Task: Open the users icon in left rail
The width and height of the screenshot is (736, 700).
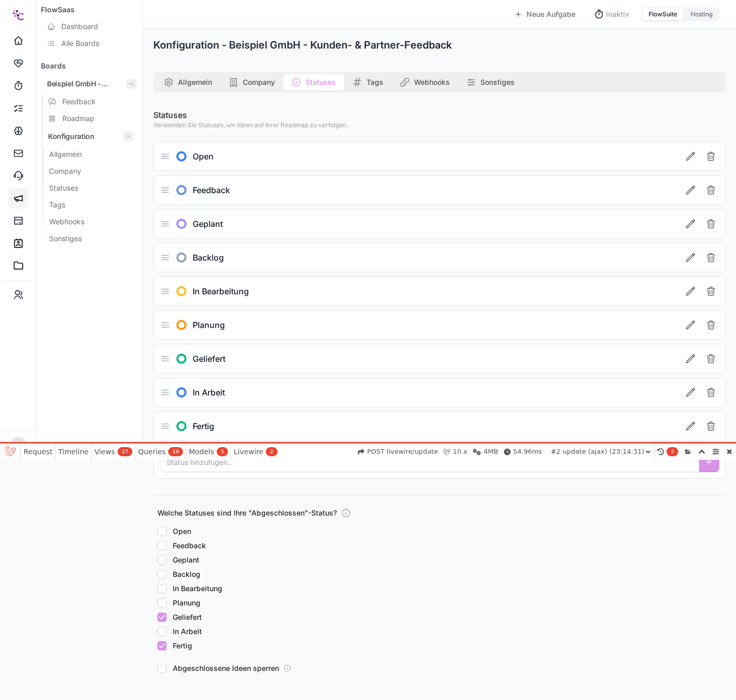Action: [18, 295]
